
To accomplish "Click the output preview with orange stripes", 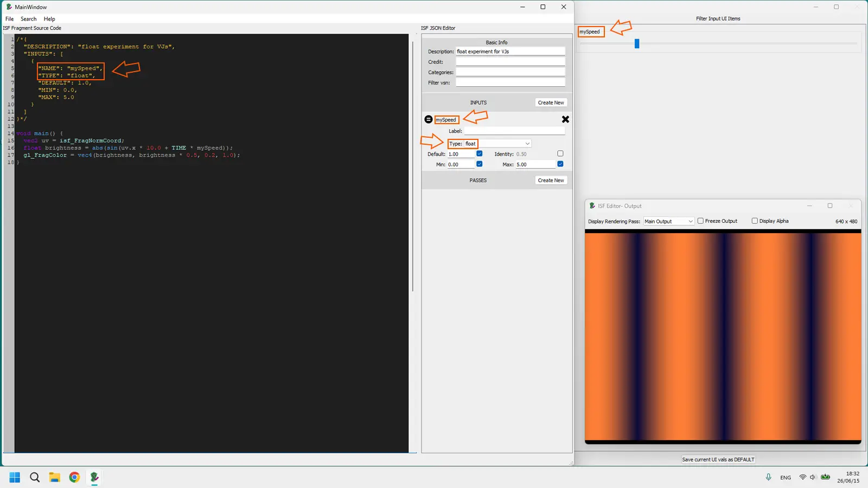I will (723, 336).
